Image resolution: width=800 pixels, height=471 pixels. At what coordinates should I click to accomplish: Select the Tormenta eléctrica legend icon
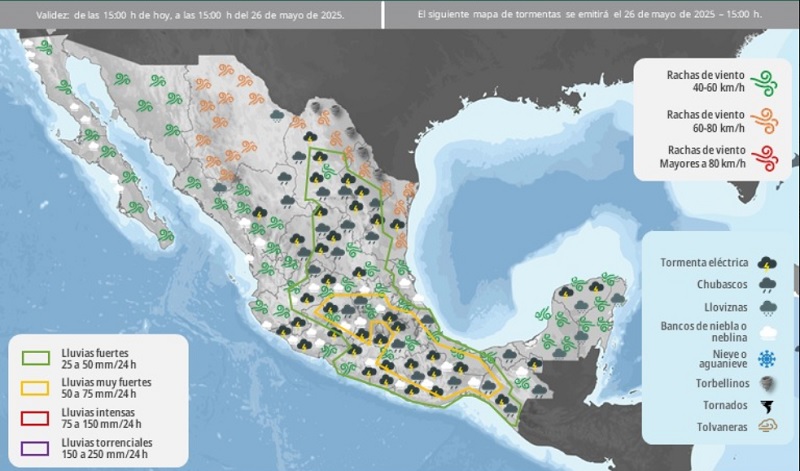(x=767, y=264)
